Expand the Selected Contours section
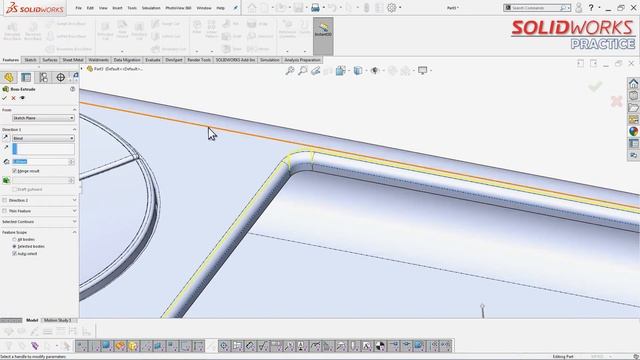Screen dimensions: 640x360 point(74,222)
